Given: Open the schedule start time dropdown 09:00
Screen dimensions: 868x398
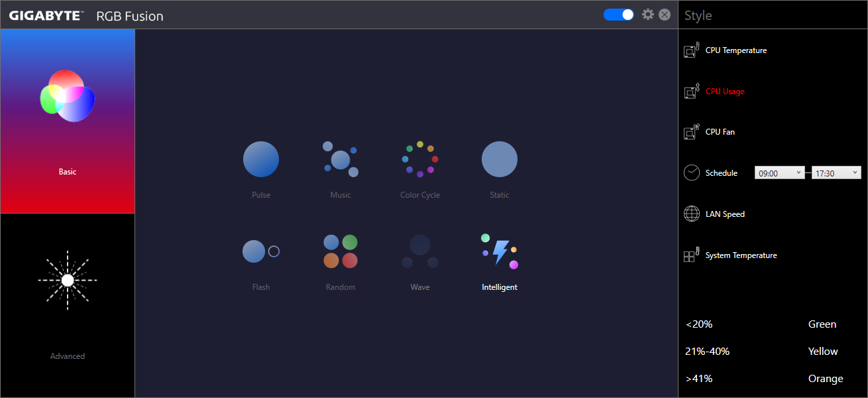Looking at the screenshot, I should pos(779,173).
